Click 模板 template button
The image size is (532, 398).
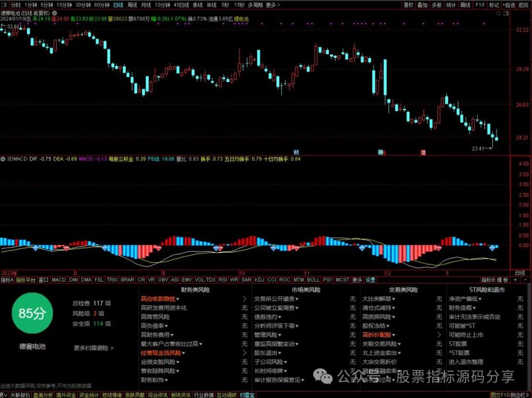503,280
